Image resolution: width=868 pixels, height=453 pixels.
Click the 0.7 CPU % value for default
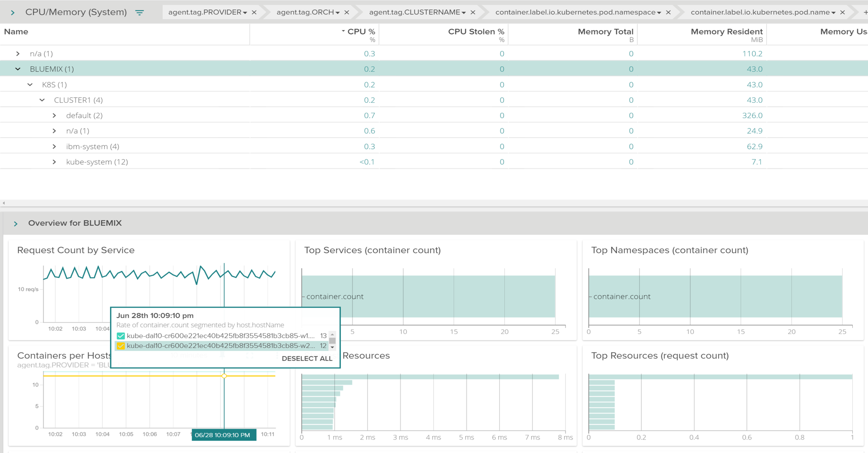[369, 115]
